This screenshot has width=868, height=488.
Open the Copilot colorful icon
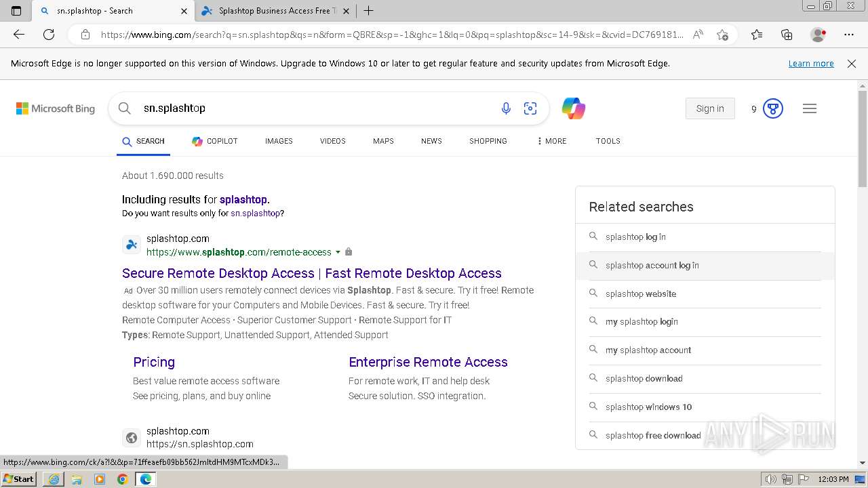pyautogui.click(x=574, y=108)
